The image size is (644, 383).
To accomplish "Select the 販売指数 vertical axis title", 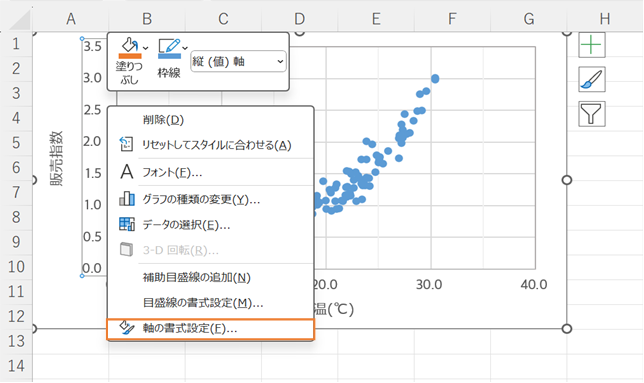I will pyautogui.click(x=56, y=158).
